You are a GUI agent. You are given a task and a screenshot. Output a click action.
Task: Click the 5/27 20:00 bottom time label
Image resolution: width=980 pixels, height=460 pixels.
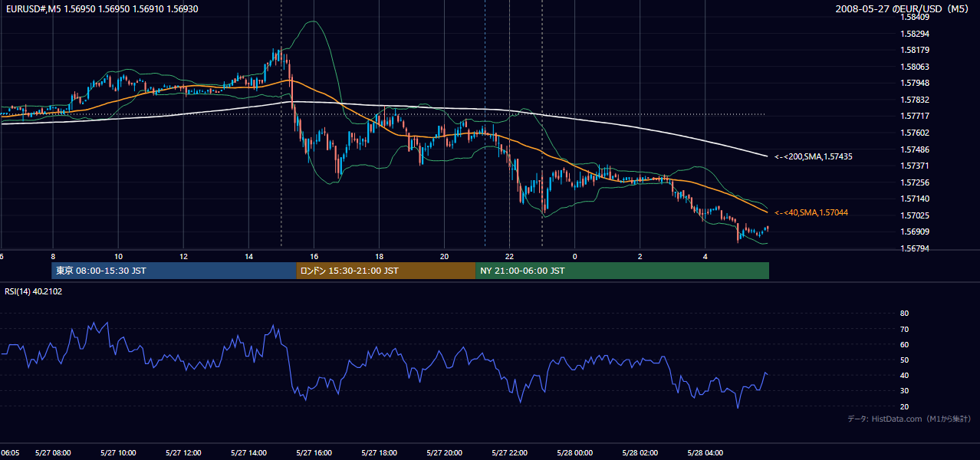444,453
